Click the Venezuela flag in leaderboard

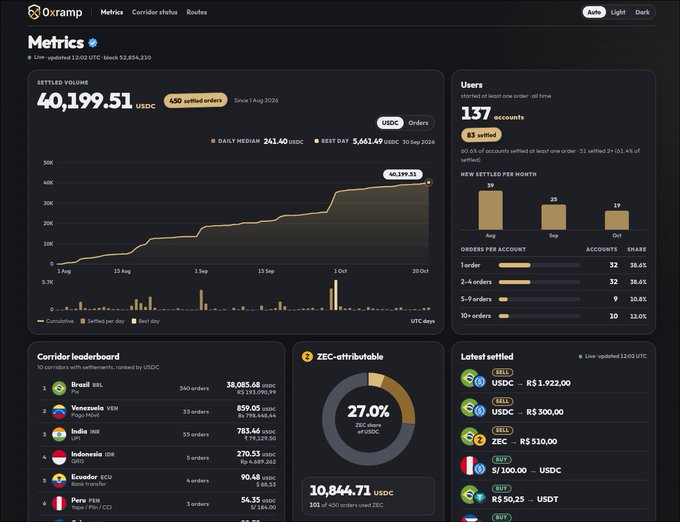tap(59, 411)
